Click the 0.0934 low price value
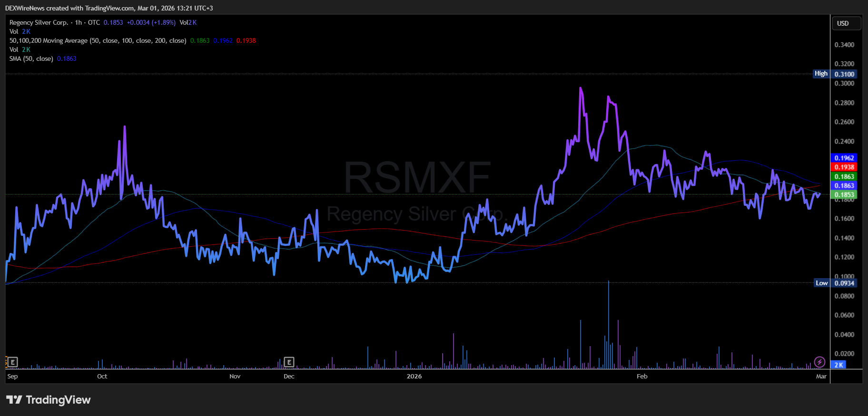868x416 pixels. (844, 283)
